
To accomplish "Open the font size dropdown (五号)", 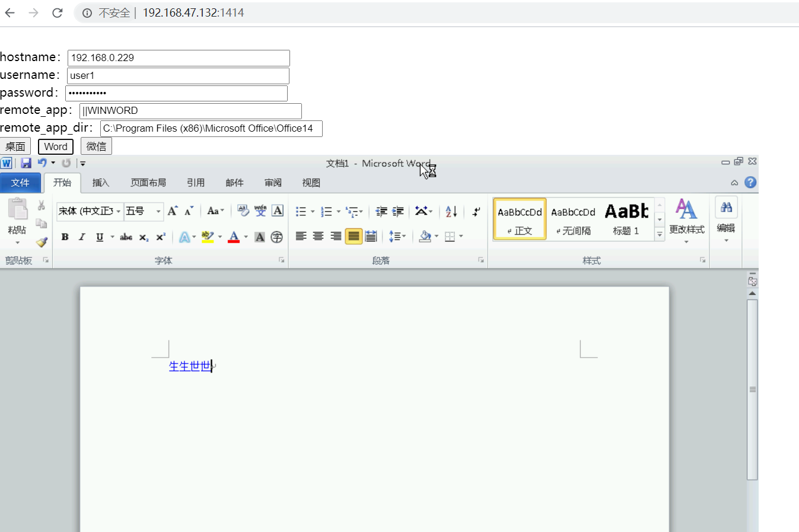I will coord(158,211).
